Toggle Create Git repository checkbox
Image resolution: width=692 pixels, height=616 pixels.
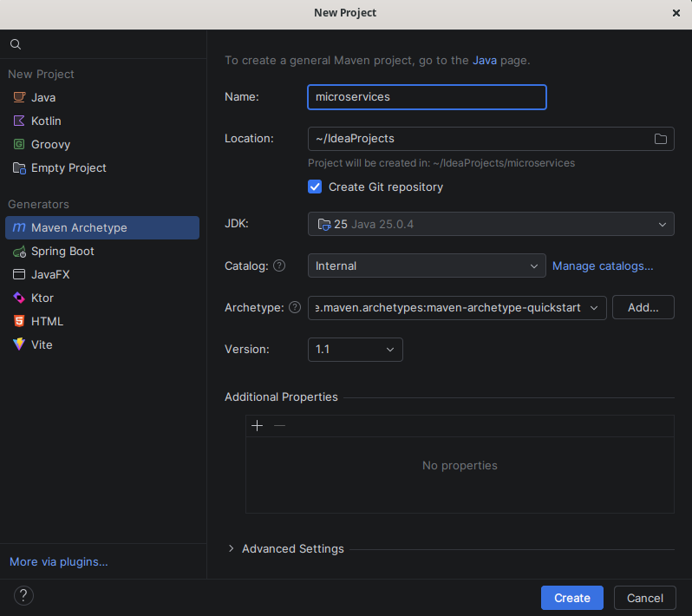click(x=315, y=187)
